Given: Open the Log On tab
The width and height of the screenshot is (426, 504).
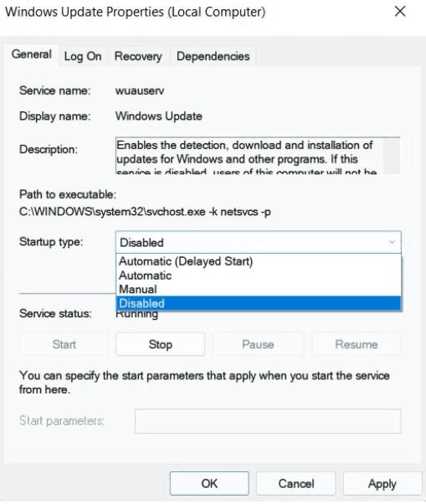Looking at the screenshot, I should (x=83, y=56).
